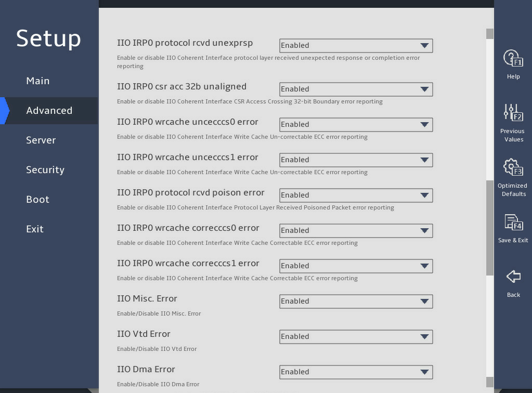Open the IIO Vtd Error dropdown
The image size is (532, 393).
[x=356, y=337]
